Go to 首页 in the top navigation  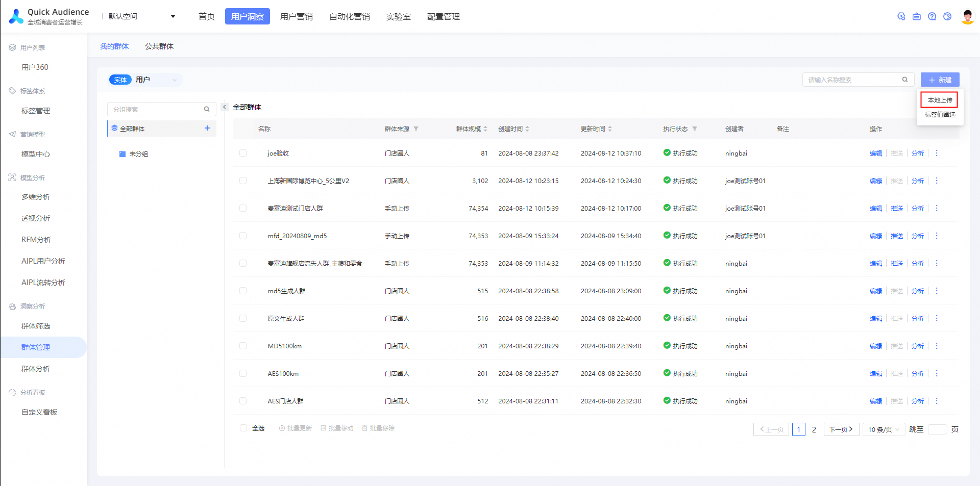pyautogui.click(x=207, y=16)
